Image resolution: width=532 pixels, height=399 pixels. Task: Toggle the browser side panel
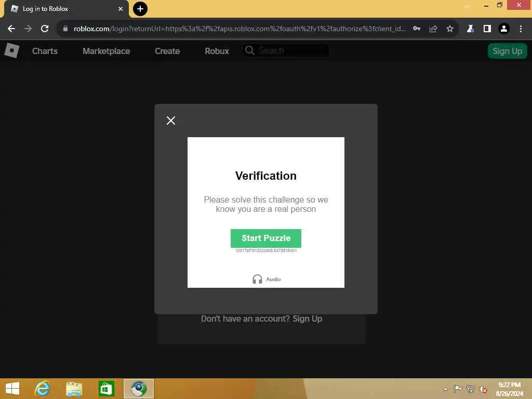[487, 29]
